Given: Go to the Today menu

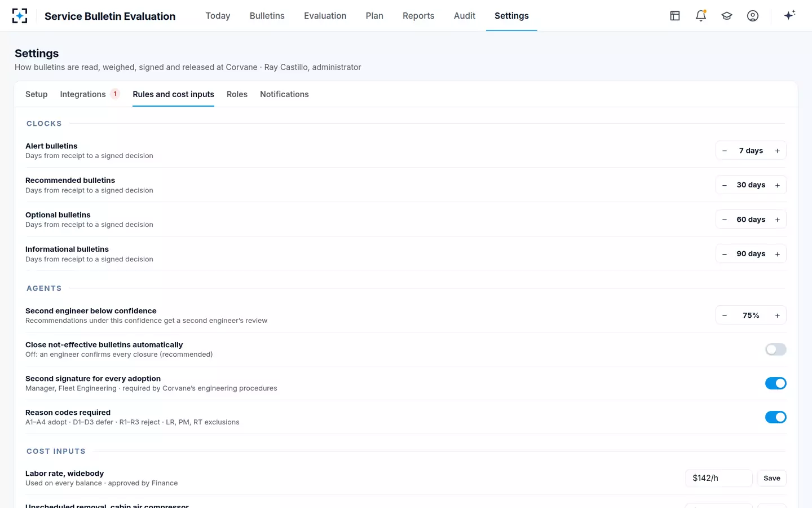Looking at the screenshot, I should [x=218, y=16].
